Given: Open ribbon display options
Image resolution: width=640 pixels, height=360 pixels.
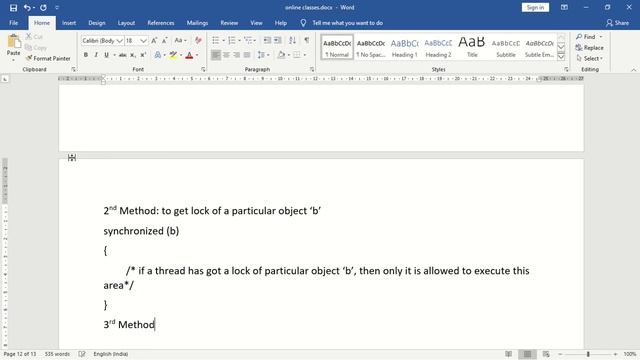Looking at the screenshot, I should [564, 7].
